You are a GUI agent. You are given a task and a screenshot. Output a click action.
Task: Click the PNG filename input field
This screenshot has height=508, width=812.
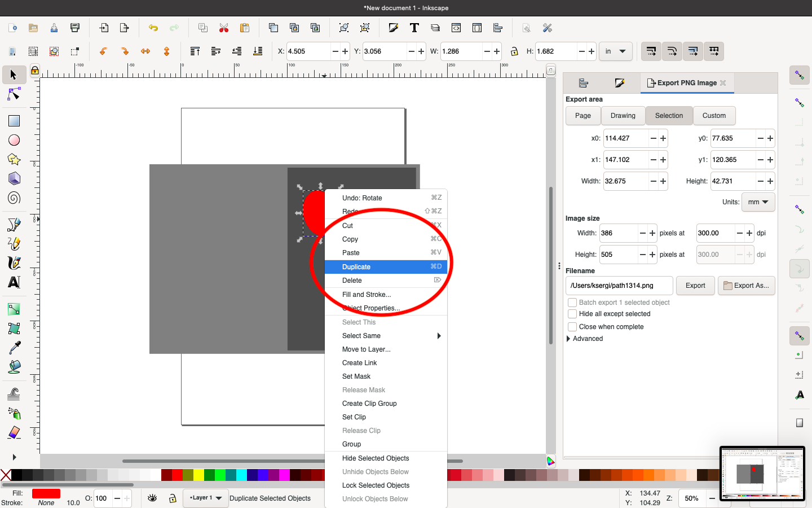click(619, 286)
